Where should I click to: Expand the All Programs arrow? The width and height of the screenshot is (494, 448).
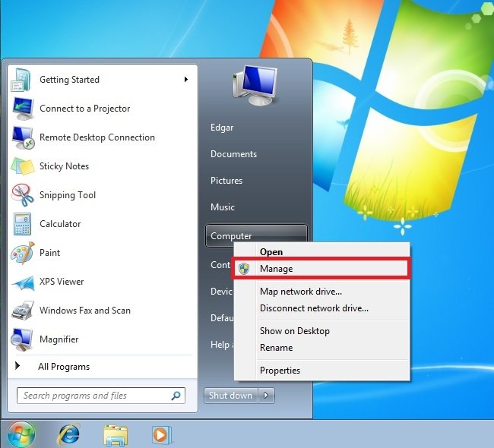click(x=17, y=365)
